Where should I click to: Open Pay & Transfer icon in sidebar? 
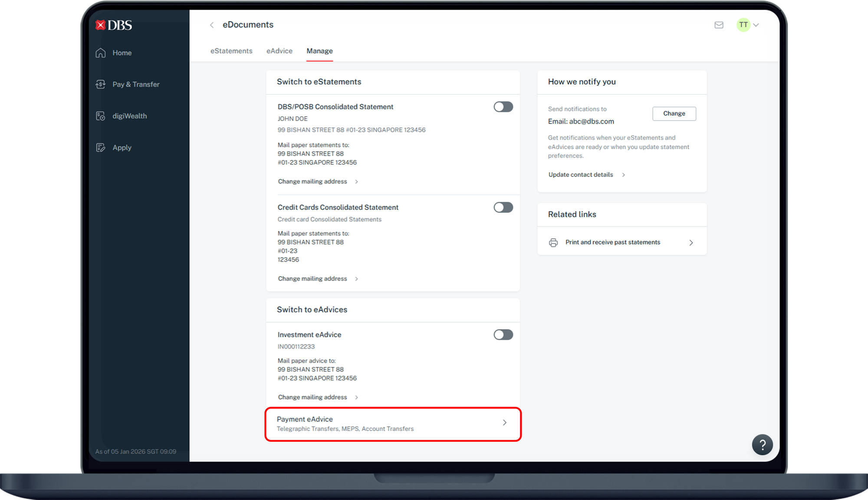[x=101, y=85]
